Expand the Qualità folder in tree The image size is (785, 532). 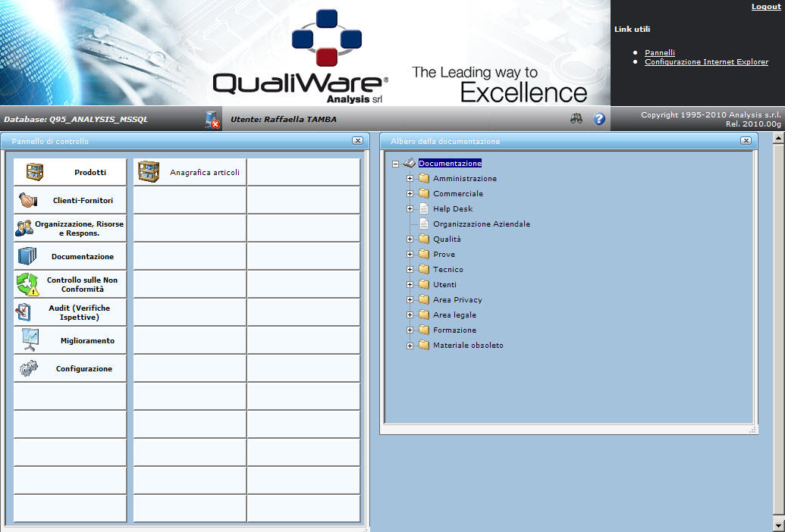coord(410,239)
